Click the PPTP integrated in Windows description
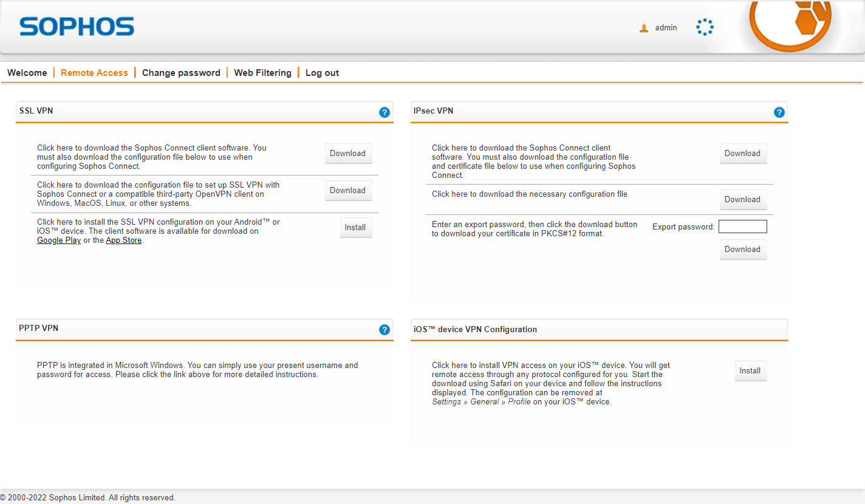865x504 pixels. [x=197, y=370]
